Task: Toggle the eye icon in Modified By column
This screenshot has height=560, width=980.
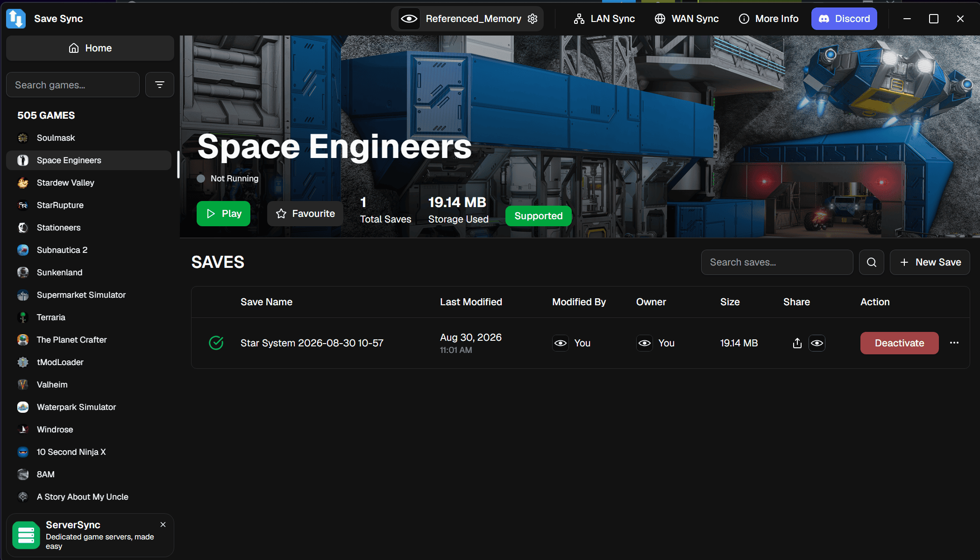Action: point(560,343)
